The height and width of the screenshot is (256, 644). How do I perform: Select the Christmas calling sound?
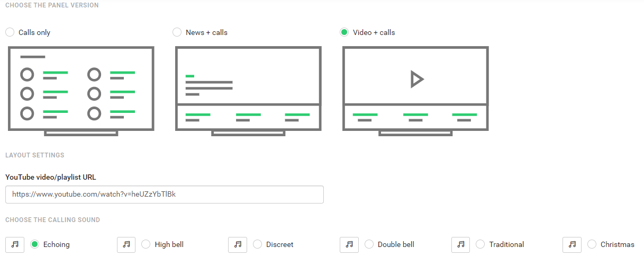click(x=592, y=244)
